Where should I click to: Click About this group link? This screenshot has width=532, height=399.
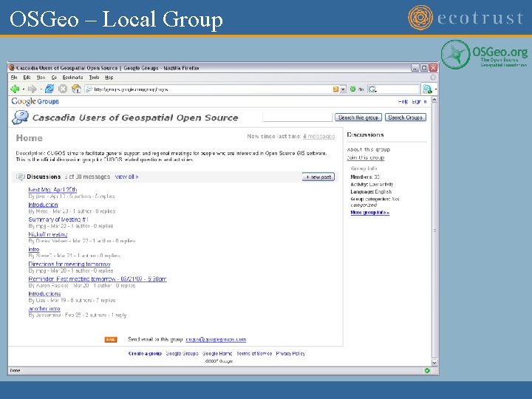(x=369, y=149)
